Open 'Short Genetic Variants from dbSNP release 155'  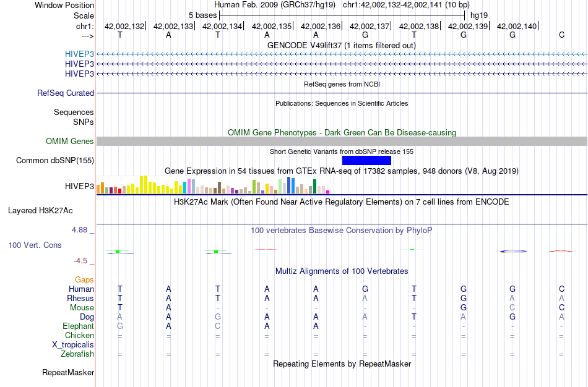[342, 151]
